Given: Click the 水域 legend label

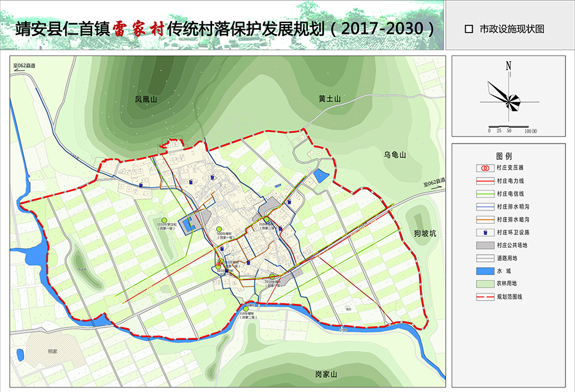Looking at the screenshot, I should click(x=504, y=271).
